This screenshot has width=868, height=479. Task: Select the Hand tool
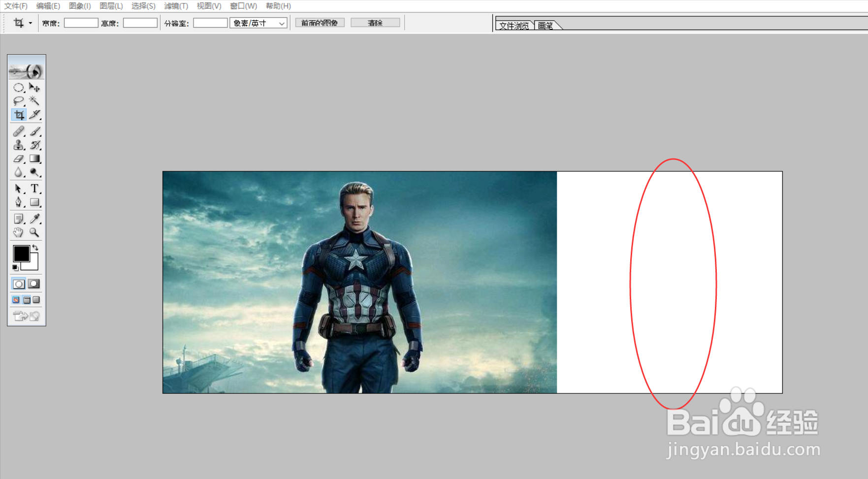tap(19, 232)
